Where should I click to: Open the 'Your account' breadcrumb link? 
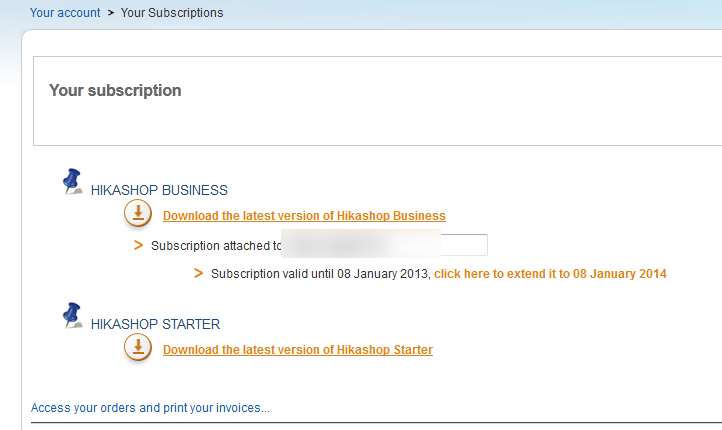click(x=65, y=13)
